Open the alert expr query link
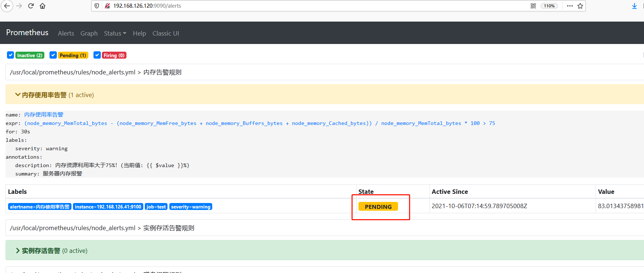This screenshot has height=273, width=644. pos(260,123)
